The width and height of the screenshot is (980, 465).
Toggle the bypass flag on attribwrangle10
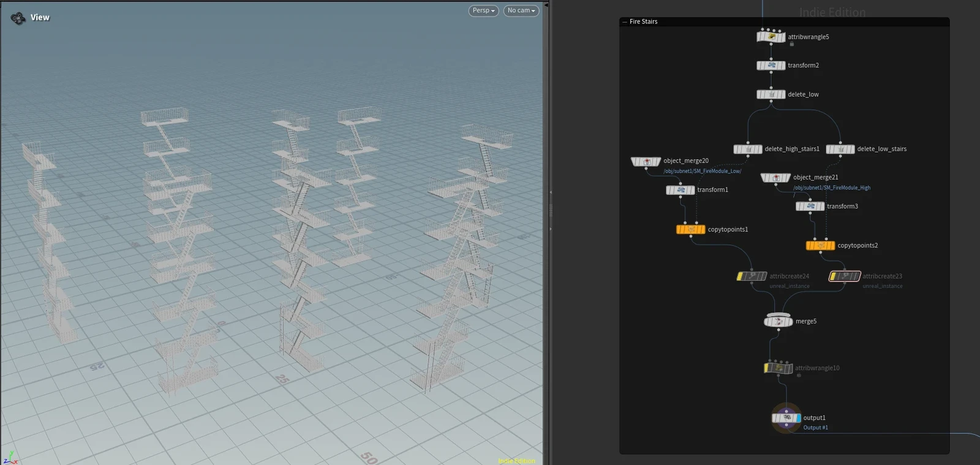[767, 368]
